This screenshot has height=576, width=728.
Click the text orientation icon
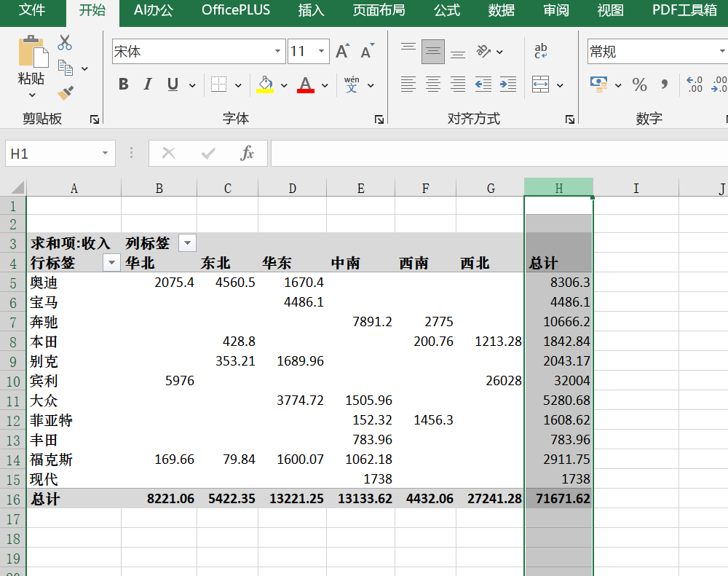[x=483, y=51]
